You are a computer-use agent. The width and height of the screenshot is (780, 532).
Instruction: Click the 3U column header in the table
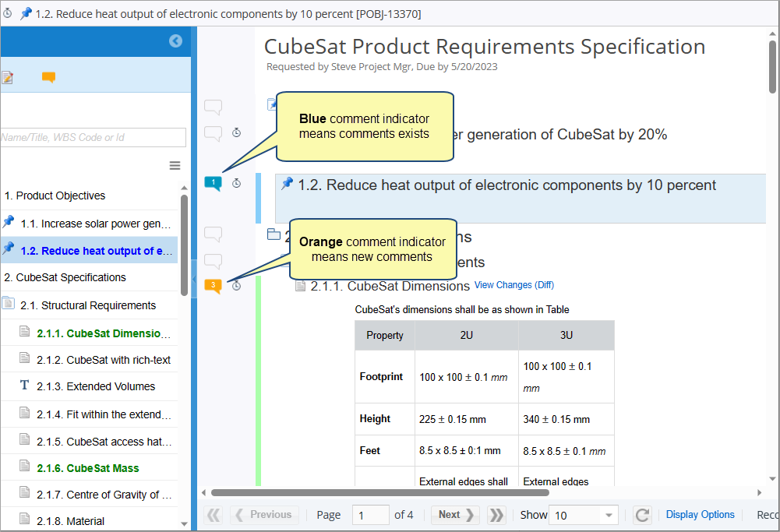(x=566, y=335)
